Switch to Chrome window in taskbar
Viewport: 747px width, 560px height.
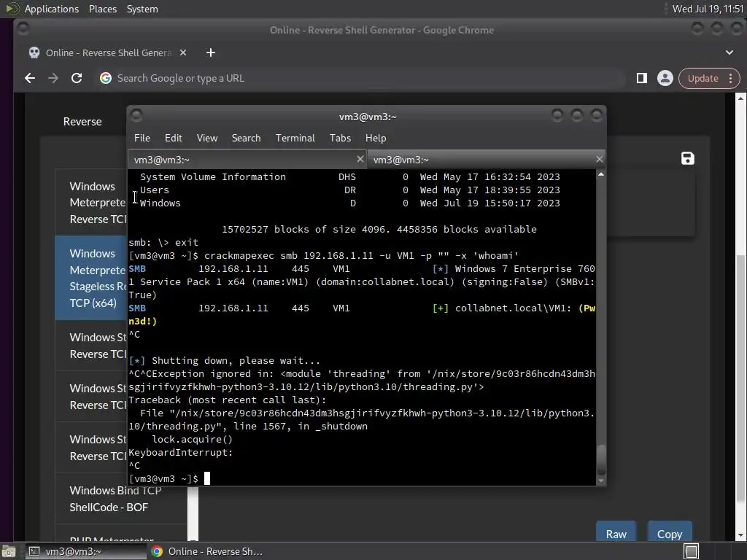pos(206,551)
